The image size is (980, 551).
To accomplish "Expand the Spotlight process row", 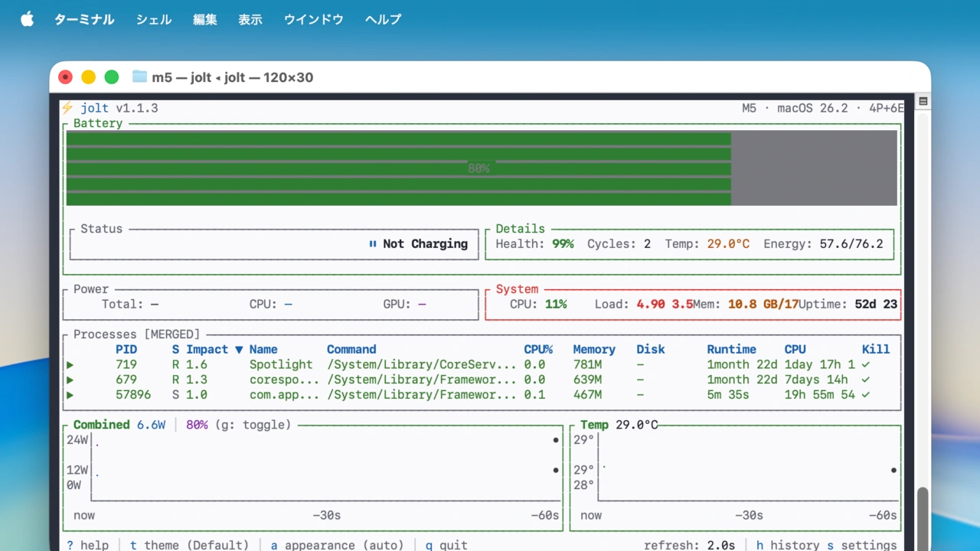I will coord(70,365).
